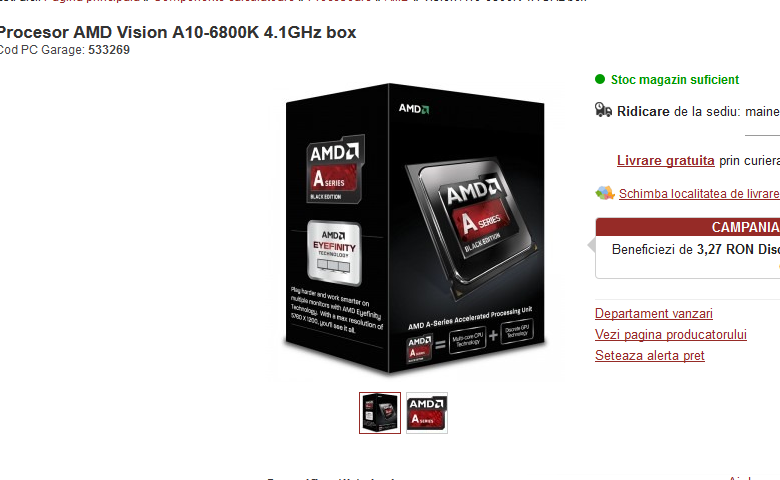Open the Livrare gratuita link
The image size is (780, 480).
[x=666, y=161]
